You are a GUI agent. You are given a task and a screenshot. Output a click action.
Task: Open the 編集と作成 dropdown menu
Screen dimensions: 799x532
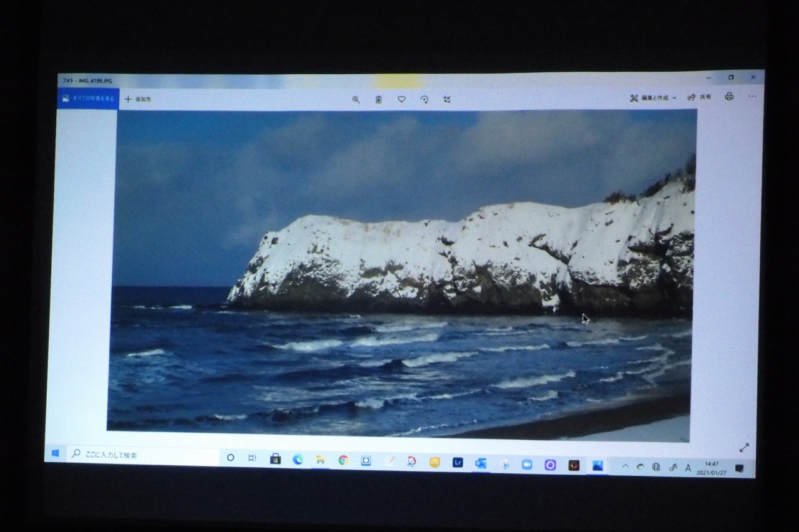(x=653, y=98)
